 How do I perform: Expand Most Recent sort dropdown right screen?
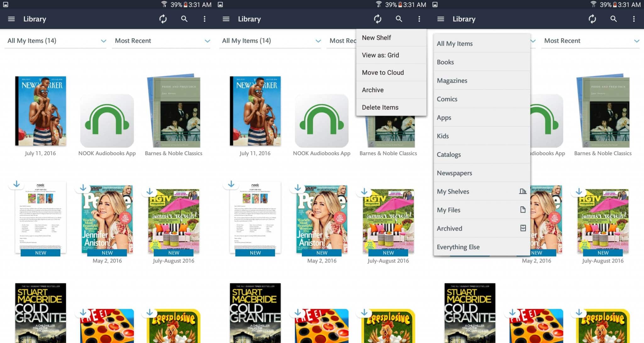click(x=590, y=41)
